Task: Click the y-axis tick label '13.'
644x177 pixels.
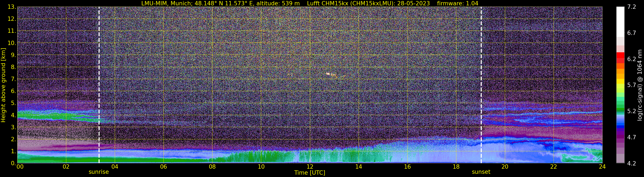Action: (x=12, y=7)
